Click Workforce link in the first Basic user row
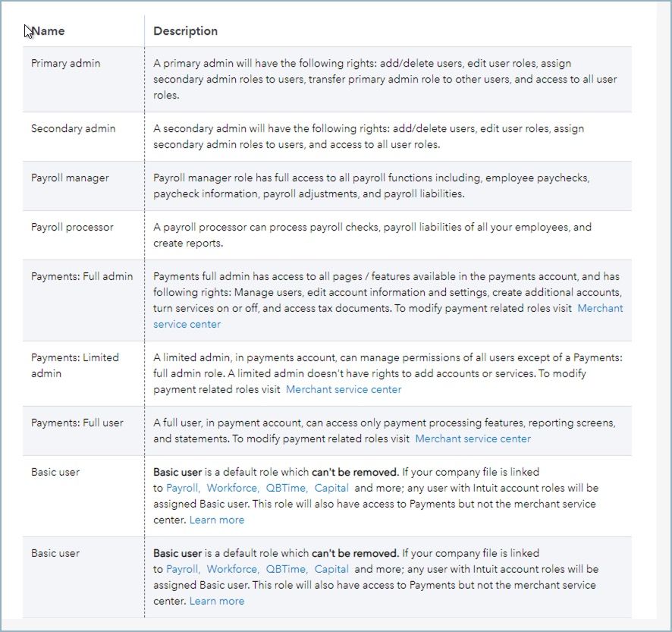This screenshot has width=672, height=632. pos(232,488)
